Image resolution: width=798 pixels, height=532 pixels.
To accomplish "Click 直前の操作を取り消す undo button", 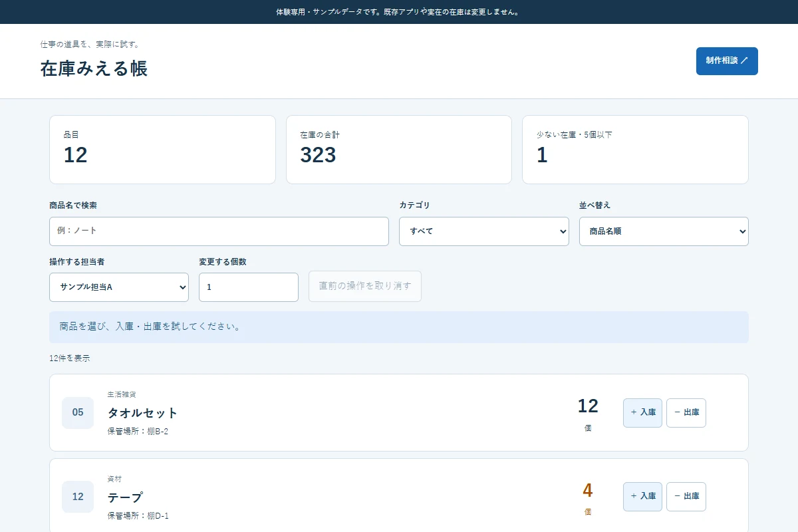I will 365,286.
